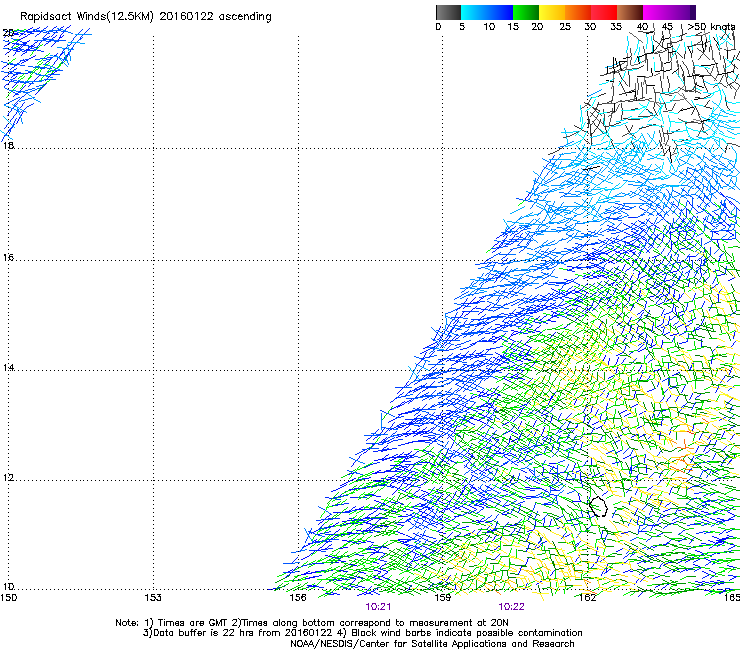Click the '15' label under the color bar
740x650 pixels.
(x=513, y=27)
